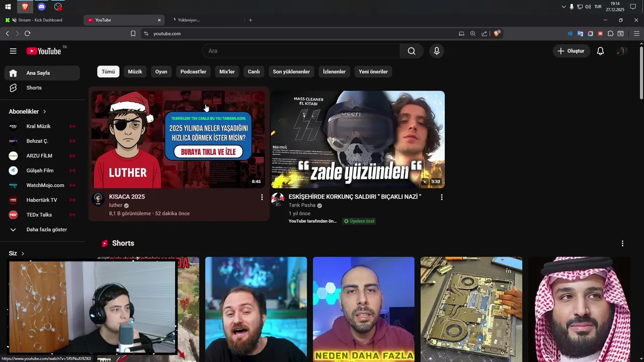
Task: Select the İzlenenler filter chip
Action: (x=334, y=72)
